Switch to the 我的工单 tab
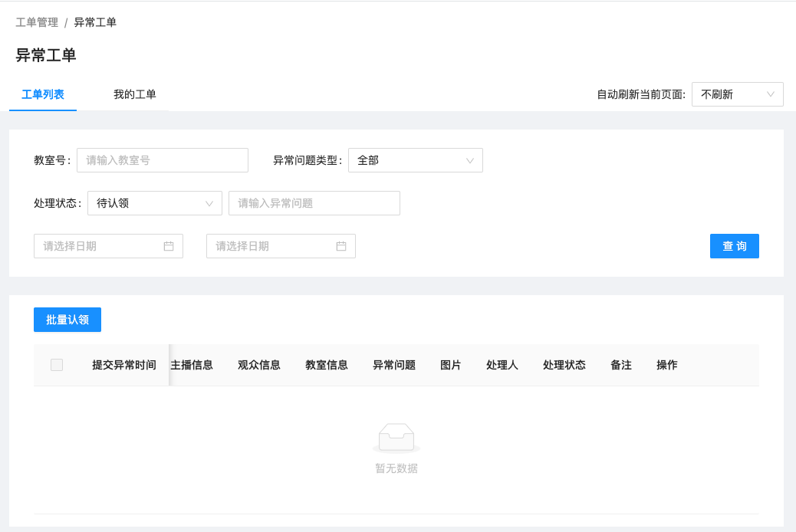Image resolution: width=796 pixels, height=532 pixels. [135, 94]
